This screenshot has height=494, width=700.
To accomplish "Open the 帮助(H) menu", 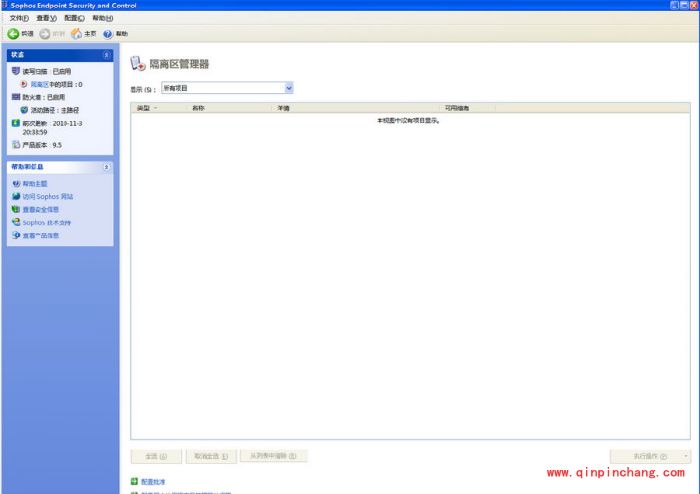I will point(103,18).
